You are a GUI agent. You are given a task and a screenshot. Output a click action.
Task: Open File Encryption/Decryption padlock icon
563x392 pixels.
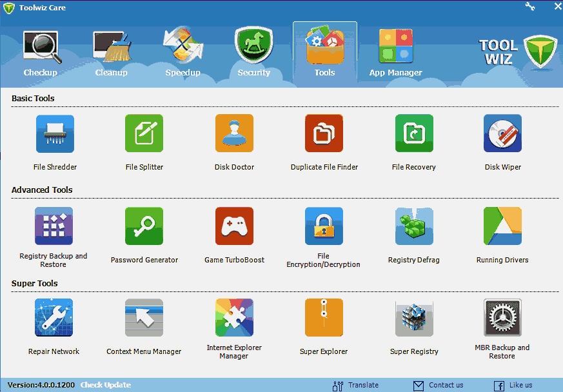[324, 226]
